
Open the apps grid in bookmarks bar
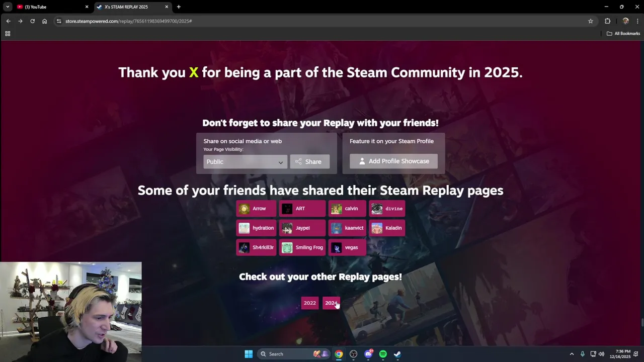(x=8, y=34)
